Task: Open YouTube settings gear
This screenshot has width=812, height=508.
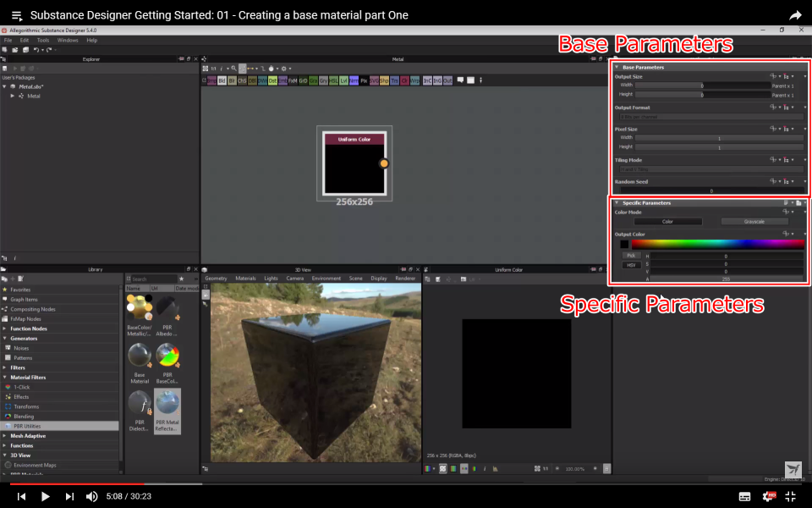Action: tap(769, 497)
